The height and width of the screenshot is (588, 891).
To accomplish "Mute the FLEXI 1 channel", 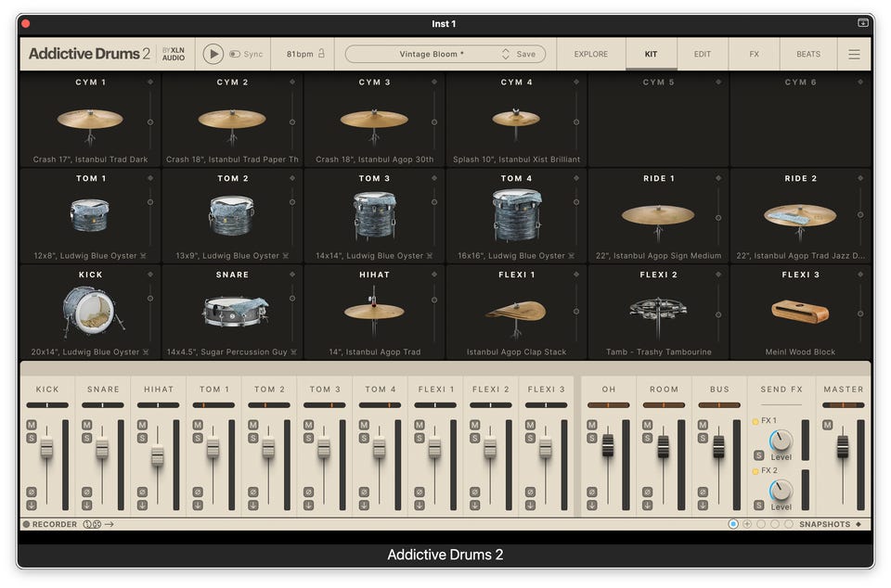I will [420, 425].
